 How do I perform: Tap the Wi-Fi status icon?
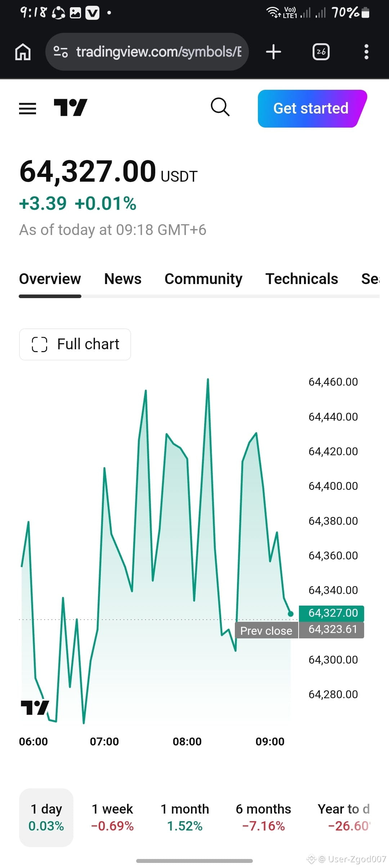click(273, 12)
